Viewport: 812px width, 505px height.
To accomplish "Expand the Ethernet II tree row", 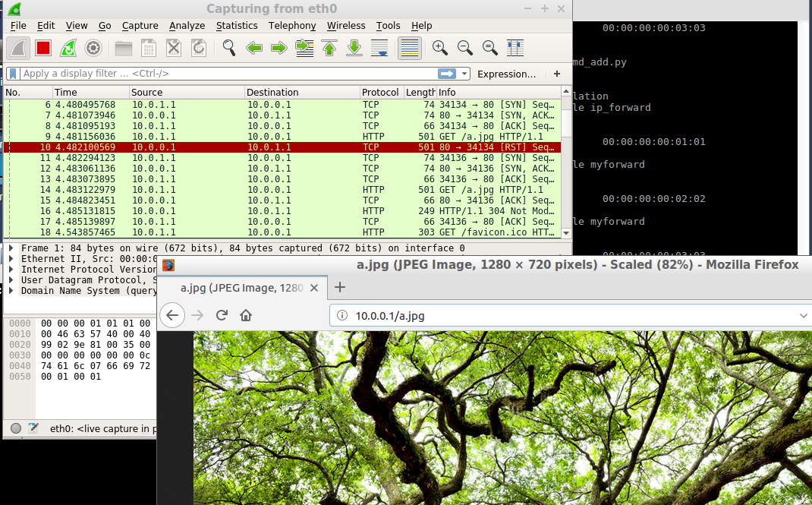I will (11, 259).
